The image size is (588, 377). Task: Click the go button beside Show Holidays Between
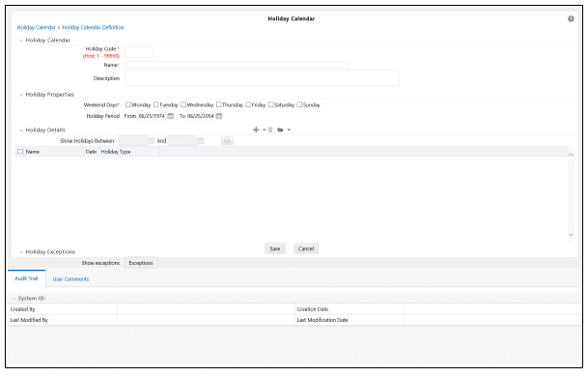[227, 141]
